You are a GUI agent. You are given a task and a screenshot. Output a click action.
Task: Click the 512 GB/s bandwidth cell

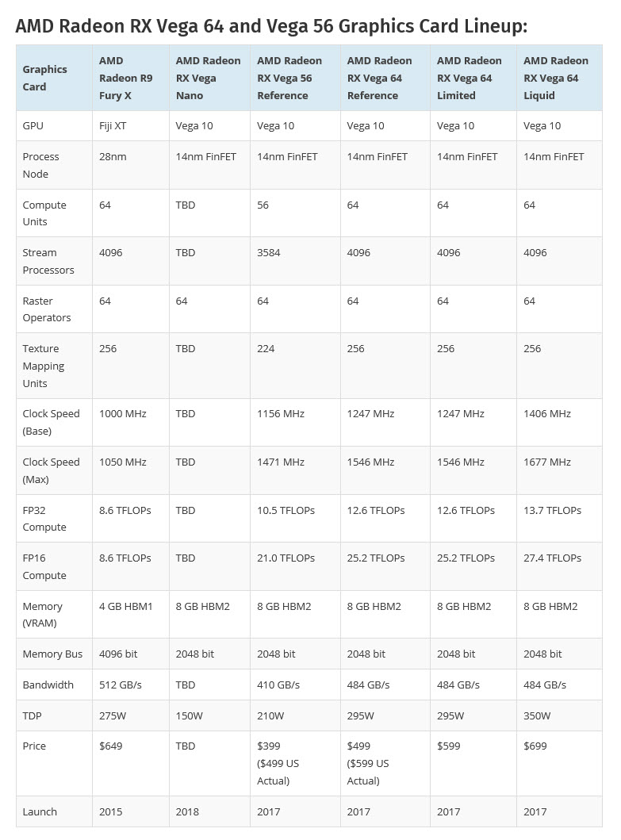pos(121,685)
